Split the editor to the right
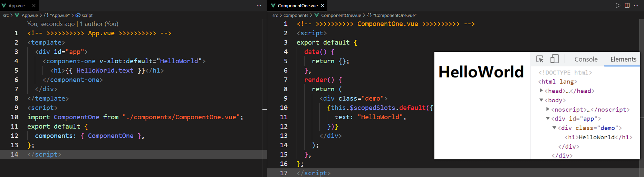This screenshot has height=177, width=644. pyautogui.click(x=627, y=6)
